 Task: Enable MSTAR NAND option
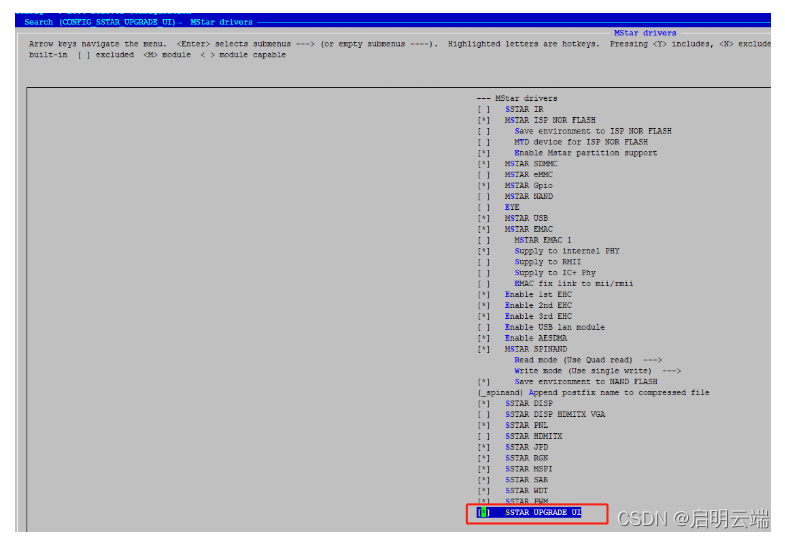point(484,197)
